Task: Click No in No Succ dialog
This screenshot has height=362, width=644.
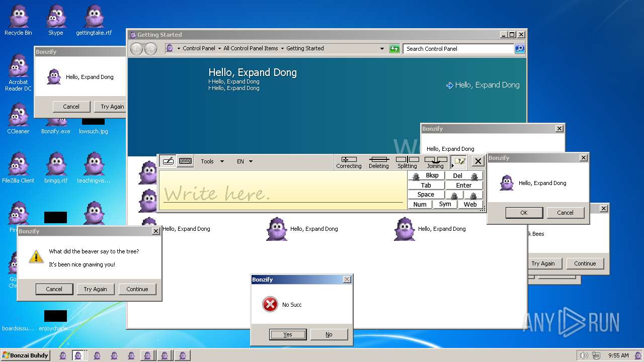Action: [329, 334]
